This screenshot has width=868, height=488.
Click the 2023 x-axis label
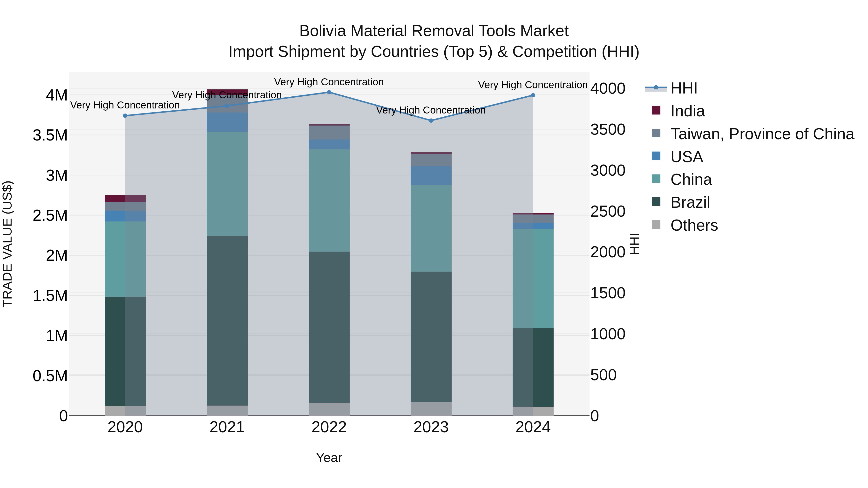pos(431,427)
